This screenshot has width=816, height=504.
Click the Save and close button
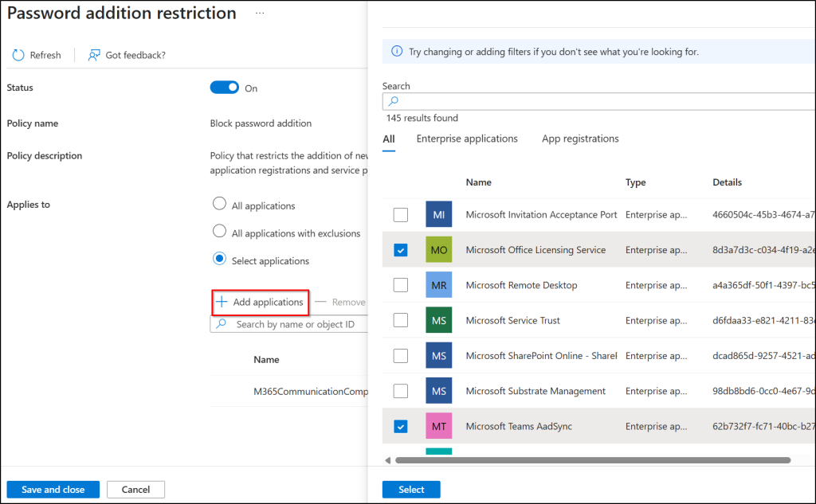(x=53, y=490)
